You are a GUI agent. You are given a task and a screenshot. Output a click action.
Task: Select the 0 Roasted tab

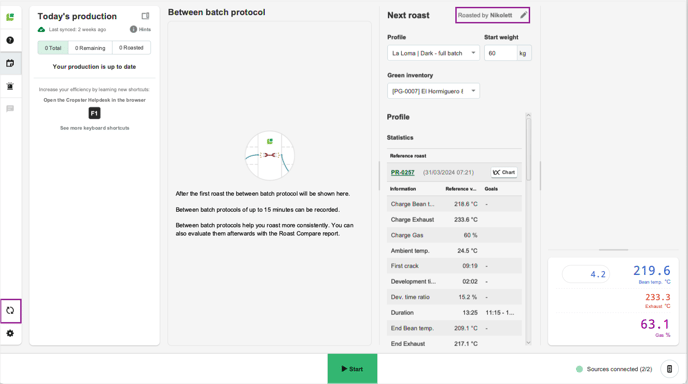[x=131, y=48]
